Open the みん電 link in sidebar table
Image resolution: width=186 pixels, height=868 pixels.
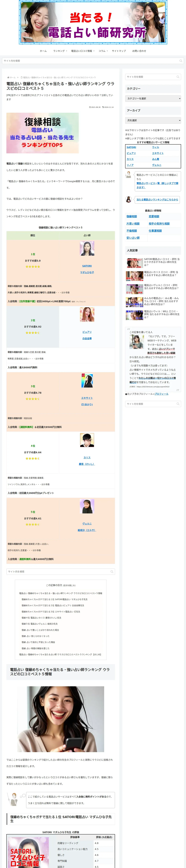point(156,159)
